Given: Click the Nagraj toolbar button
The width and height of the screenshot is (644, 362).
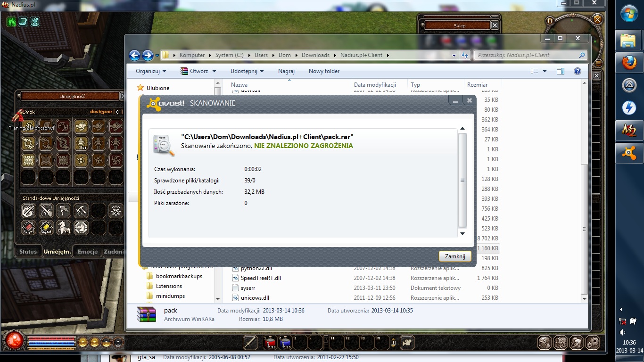Looking at the screenshot, I should [286, 71].
